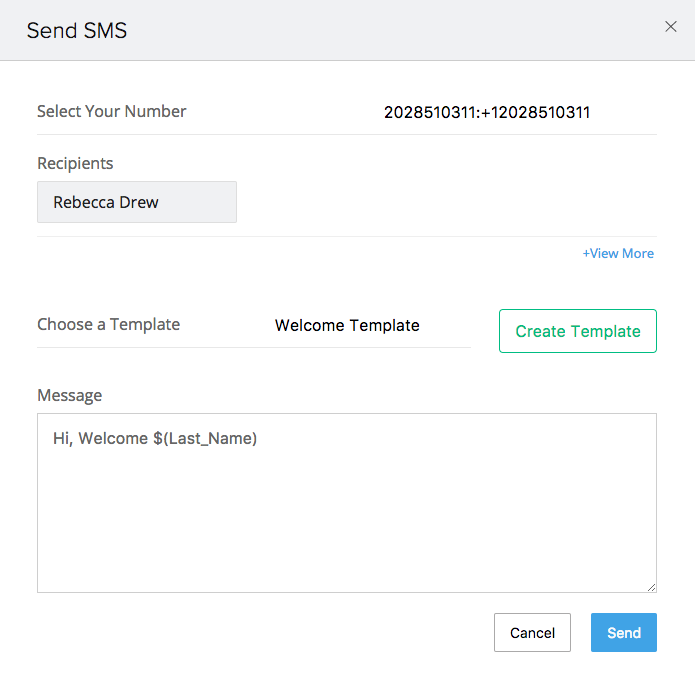The image size is (695, 679).
Task: Click the Choose a Template label
Action: 109,324
